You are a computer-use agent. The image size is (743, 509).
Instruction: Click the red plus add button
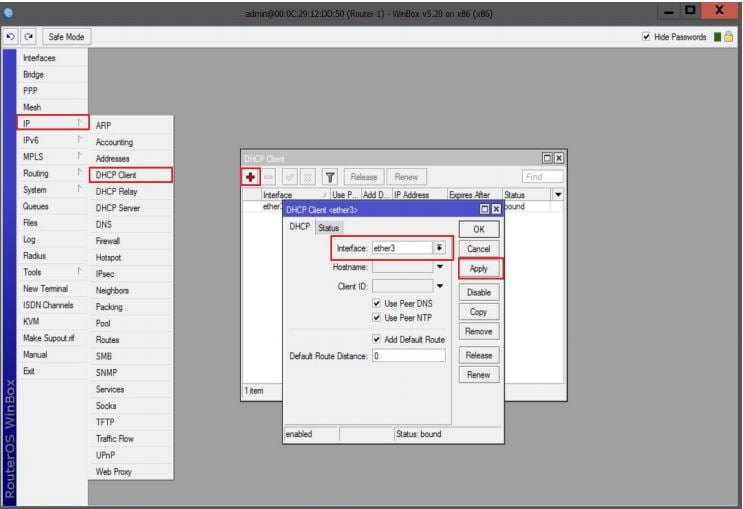tap(250, 176)
